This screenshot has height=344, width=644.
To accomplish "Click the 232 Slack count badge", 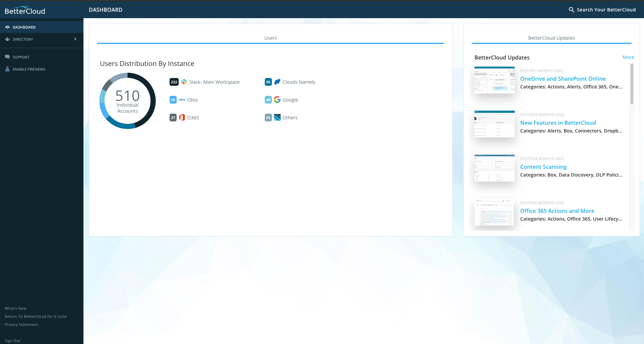I will coord(174,82).
